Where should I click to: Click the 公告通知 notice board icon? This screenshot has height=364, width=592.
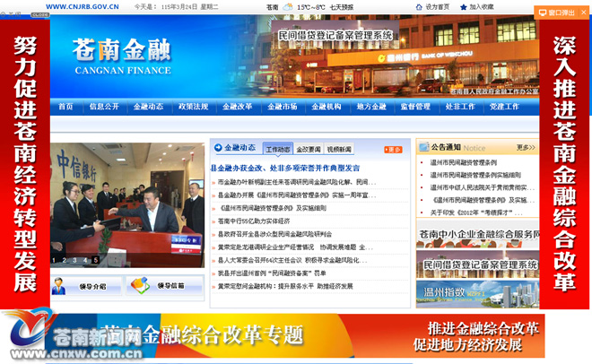point(423,147)
